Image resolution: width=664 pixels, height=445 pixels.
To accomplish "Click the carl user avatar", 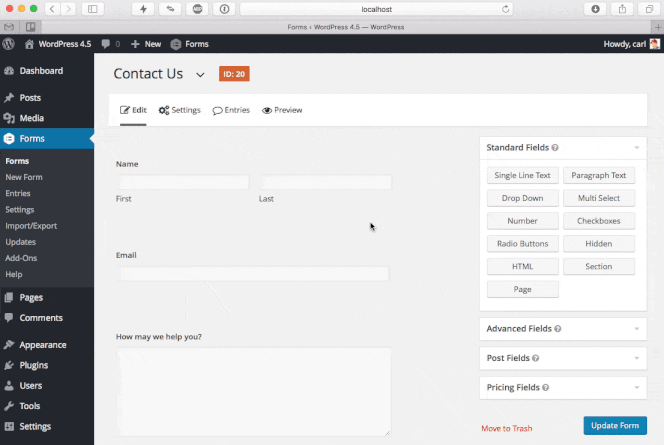I will (655, 44).
